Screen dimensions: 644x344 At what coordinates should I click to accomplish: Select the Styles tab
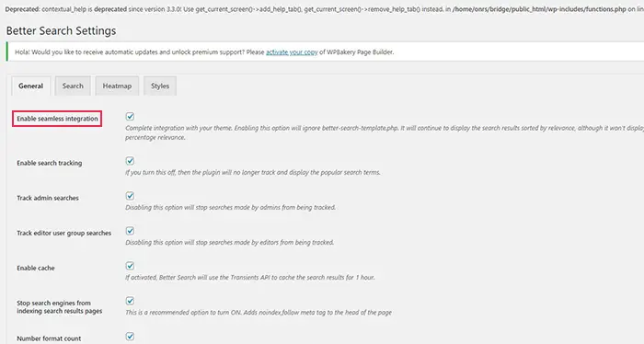[160, 86]
